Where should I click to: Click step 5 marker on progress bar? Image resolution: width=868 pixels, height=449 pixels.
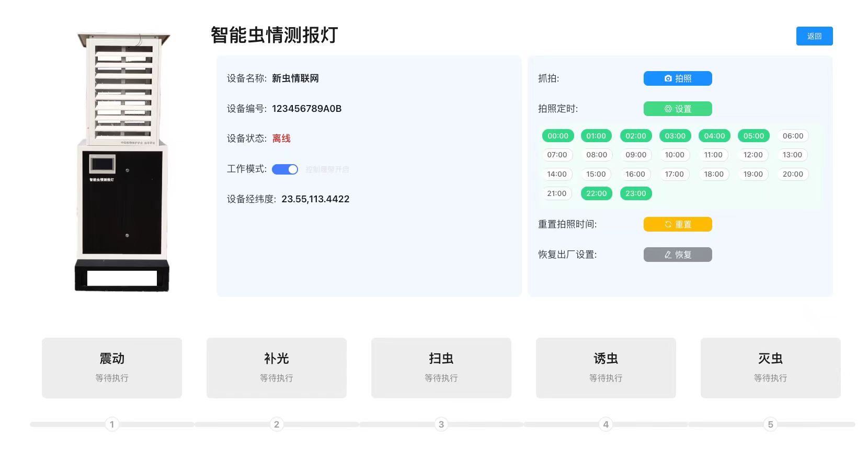(770, 424)
